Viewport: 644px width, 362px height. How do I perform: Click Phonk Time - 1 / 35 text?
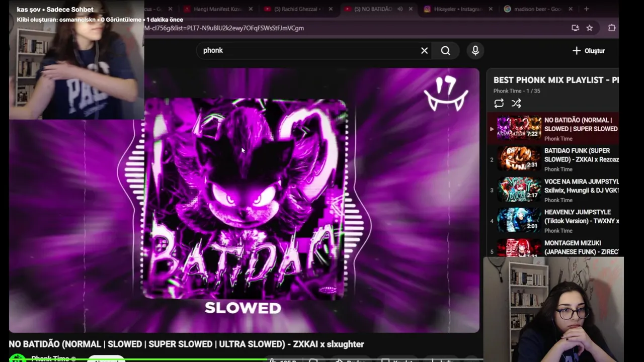[x=517, y=91]
